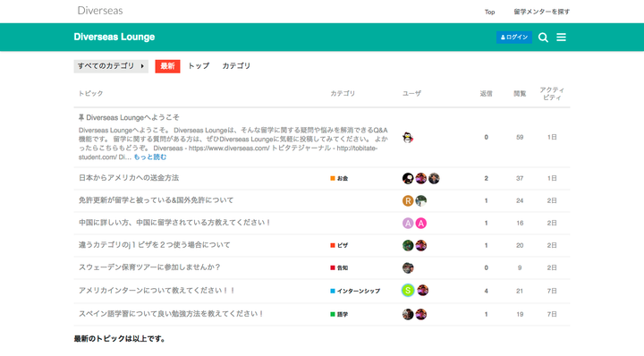Click activity 7日 in スペイン語学習 row
644x356 pixels.
(x=552, y=314)
